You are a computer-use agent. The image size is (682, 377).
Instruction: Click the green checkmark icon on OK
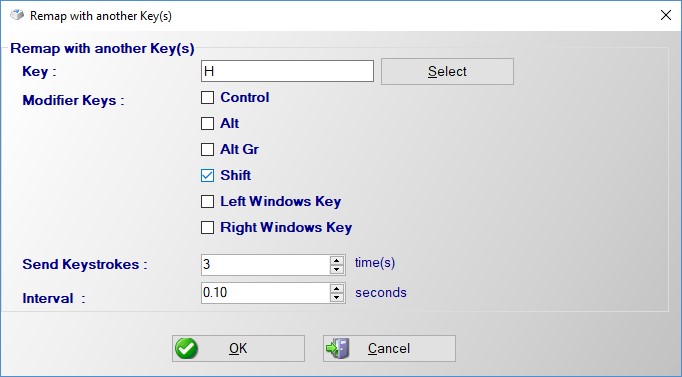click(x=186, y=348)
